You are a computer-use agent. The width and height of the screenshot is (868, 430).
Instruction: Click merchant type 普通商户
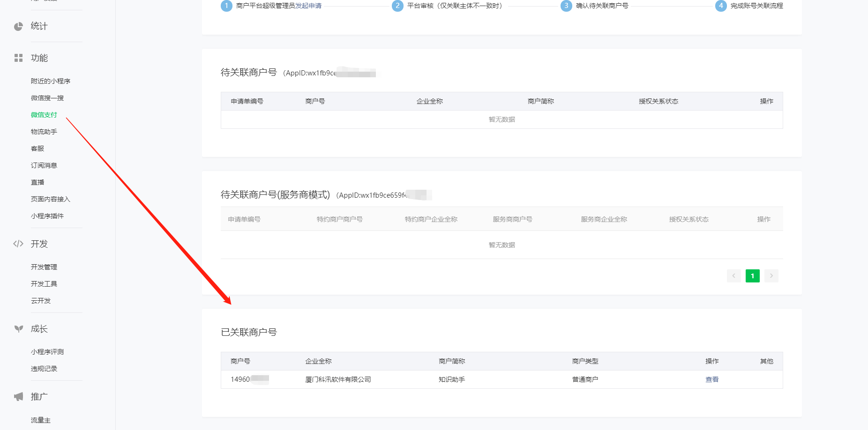click(x=585, y=379)
